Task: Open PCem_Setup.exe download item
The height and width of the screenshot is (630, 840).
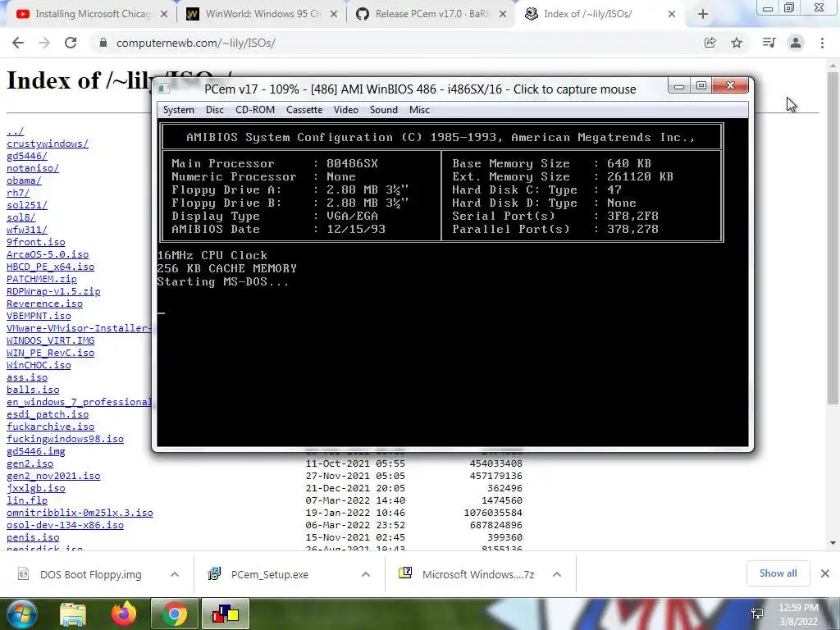Action: [x=271, y=574]
